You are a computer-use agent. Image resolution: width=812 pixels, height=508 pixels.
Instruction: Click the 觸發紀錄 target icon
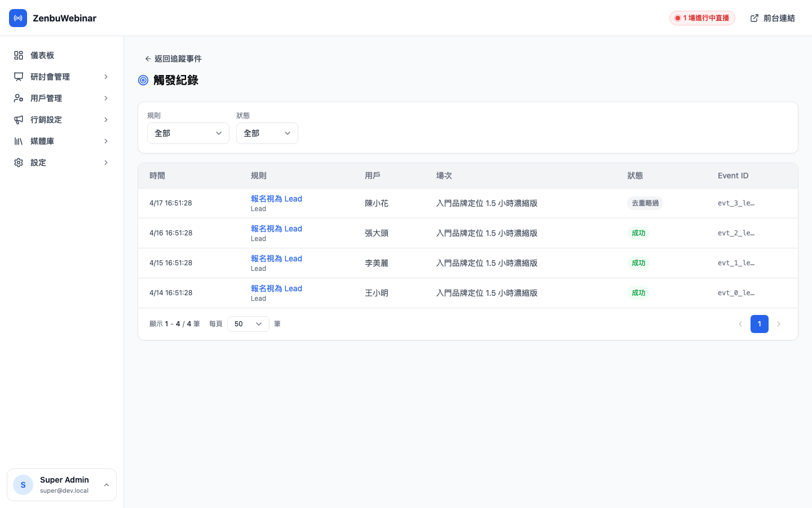pyautogui.click(x=143, y=80)
